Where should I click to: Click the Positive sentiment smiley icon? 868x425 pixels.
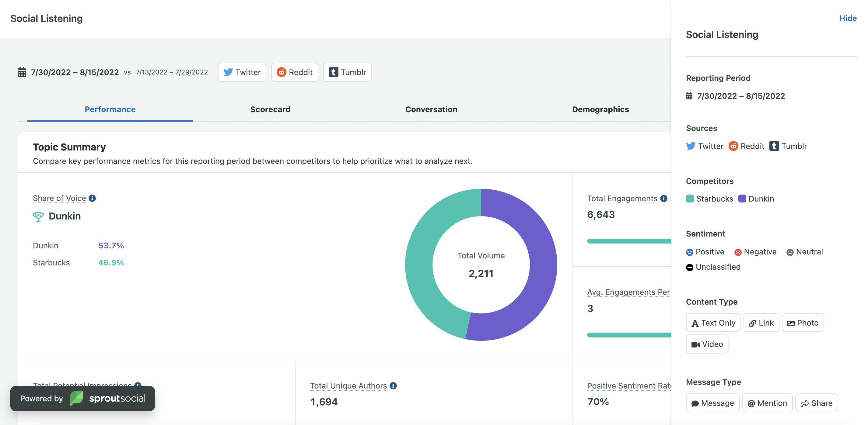[x=689, y=252]
